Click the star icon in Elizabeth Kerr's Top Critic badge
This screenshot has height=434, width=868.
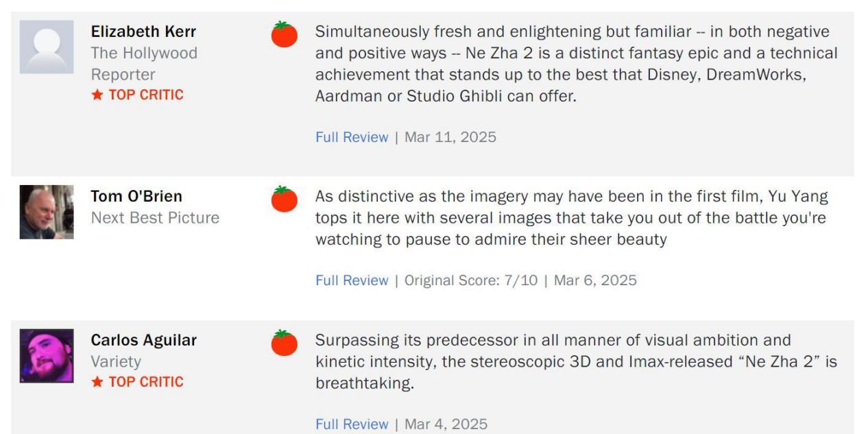pyautogui.click(x=97, y=95)
